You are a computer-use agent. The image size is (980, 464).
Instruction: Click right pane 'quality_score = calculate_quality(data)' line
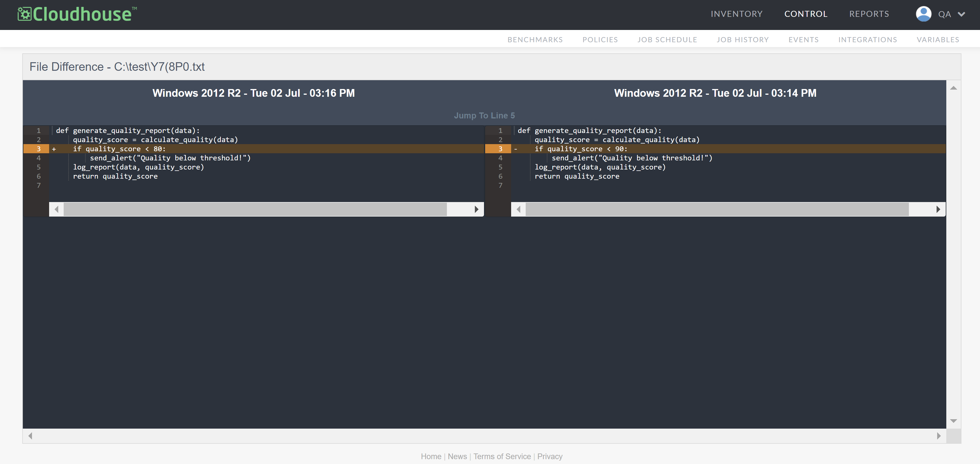point(617,140)
